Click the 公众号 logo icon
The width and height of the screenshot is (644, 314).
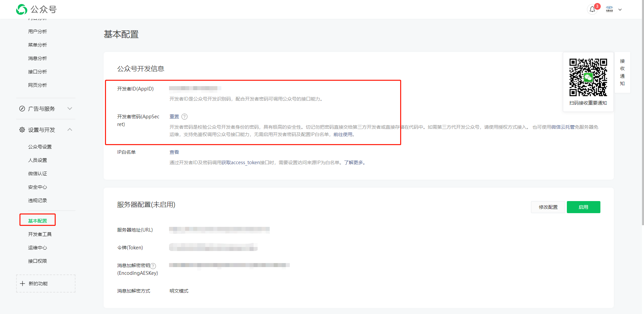(21, 9)
